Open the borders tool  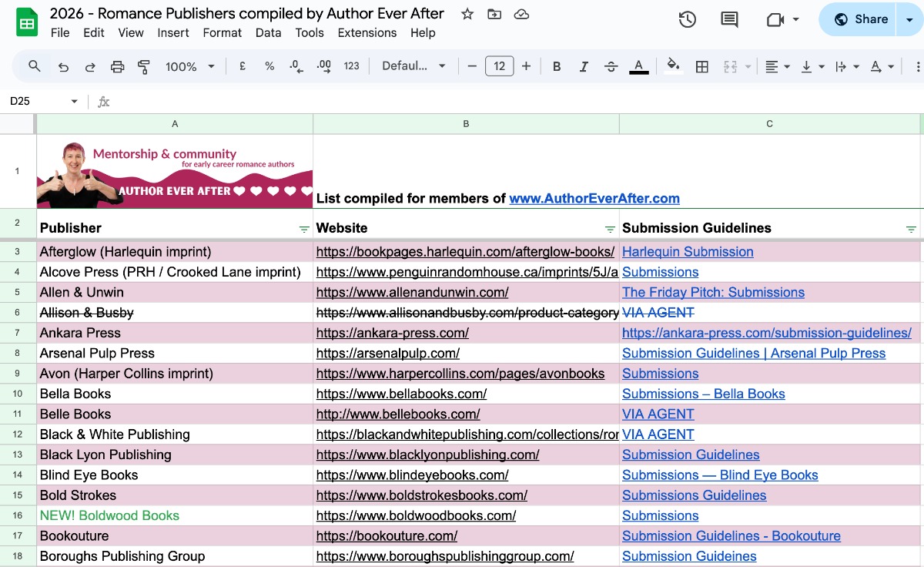pyautogui.click(x=701, y=67)
